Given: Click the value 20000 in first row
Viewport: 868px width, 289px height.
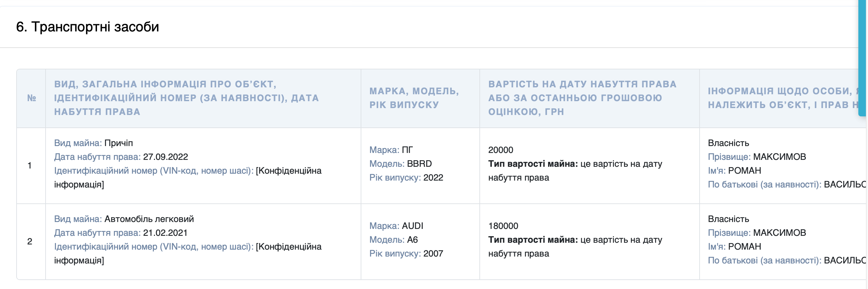Looking at the screenshot, I should pos(500,150).
